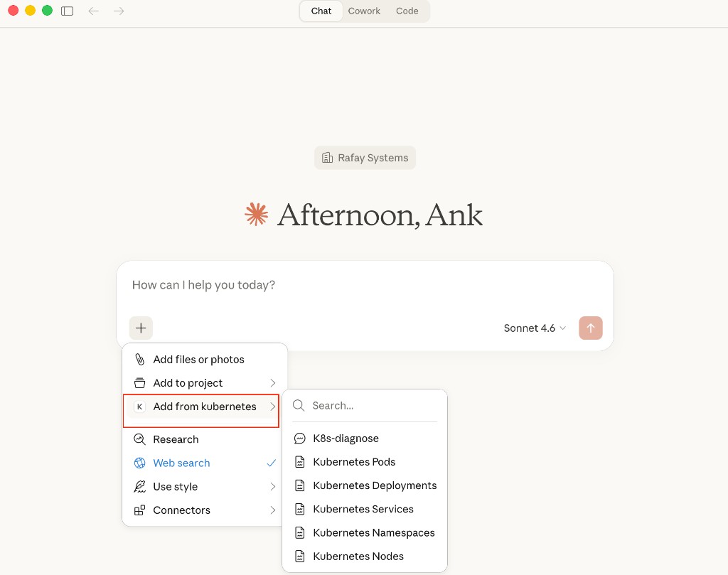Click the back navigation arrow

[93, 11]
